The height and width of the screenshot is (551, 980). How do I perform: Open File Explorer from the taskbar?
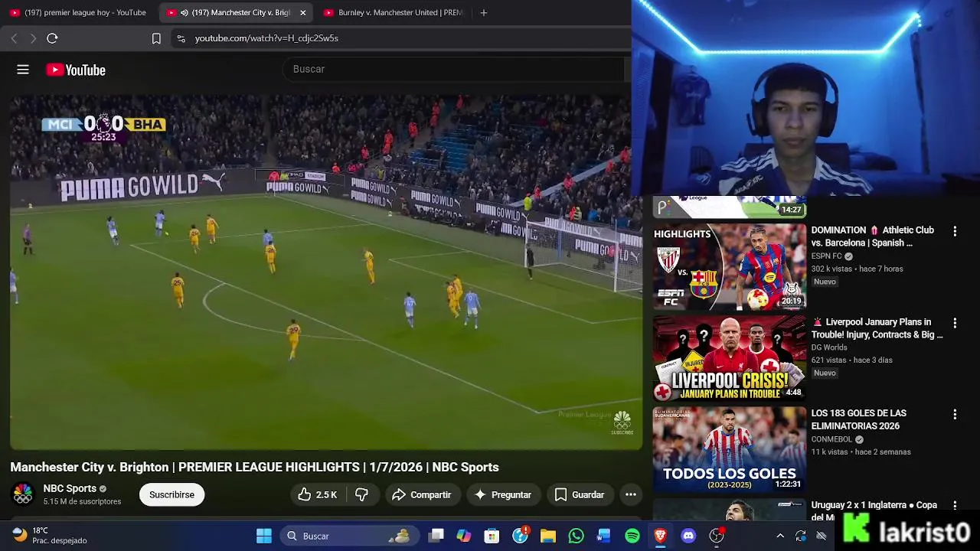click(548, 536)
